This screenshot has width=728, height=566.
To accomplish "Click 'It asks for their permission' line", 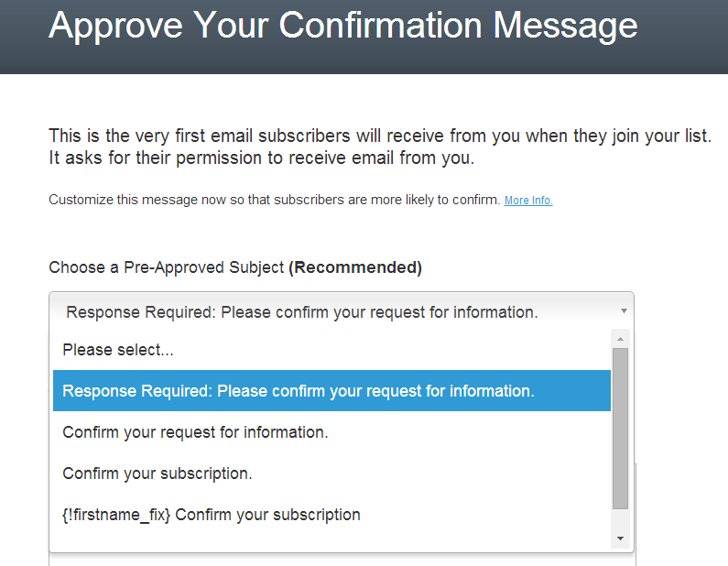I will click(261, 158).
